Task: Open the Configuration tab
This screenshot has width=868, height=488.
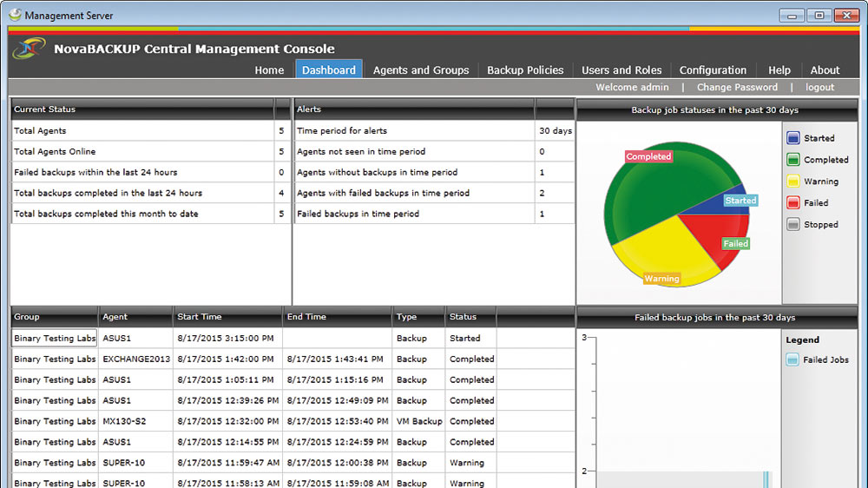Action: (713, 69)
